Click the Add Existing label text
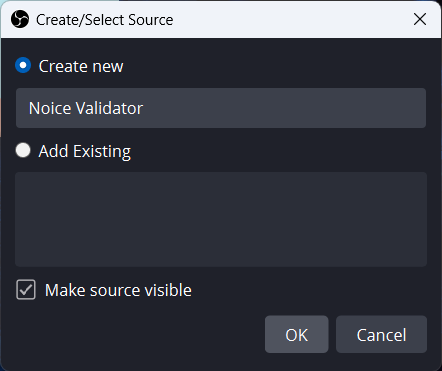Screen dimensions: 442x371 point(85,151)
